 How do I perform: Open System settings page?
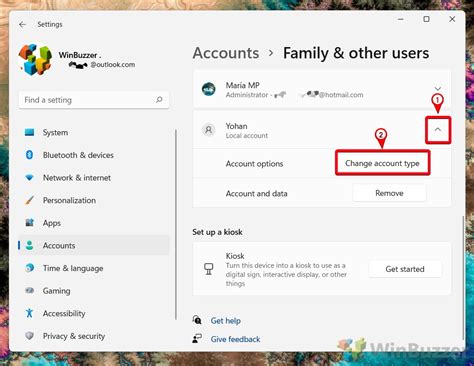pyautogui.click(x=94, y=132)
